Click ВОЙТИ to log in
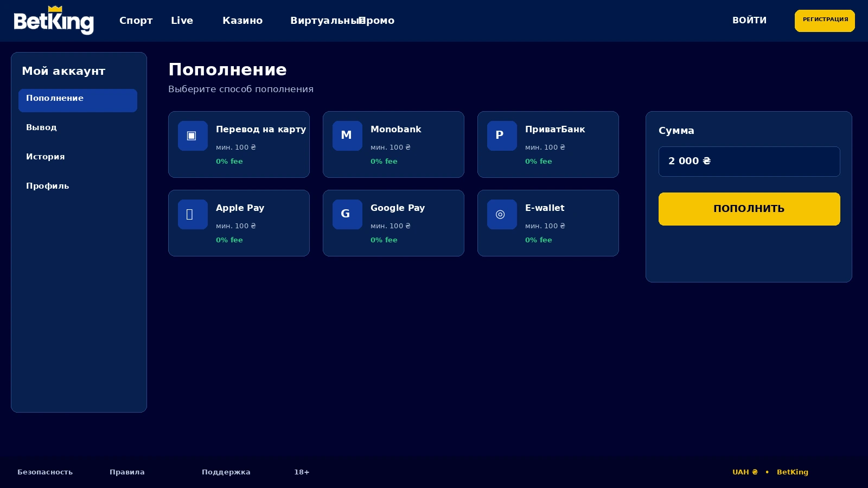 [x=749, y=21]
